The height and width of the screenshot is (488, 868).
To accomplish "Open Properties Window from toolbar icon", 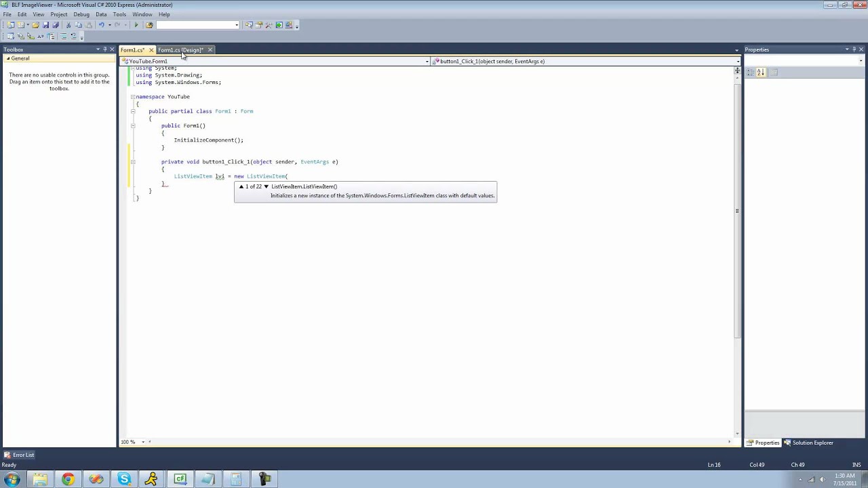I will (258, 25).
